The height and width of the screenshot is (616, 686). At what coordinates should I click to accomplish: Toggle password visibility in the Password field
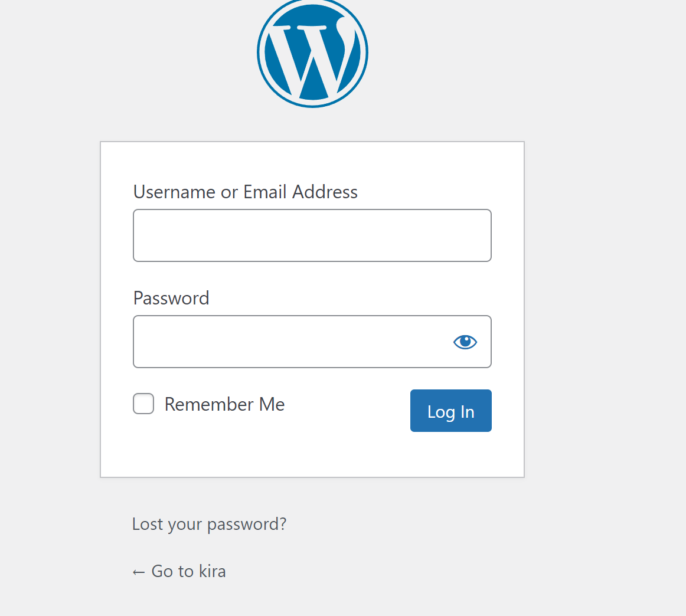click(x=465, y=342)
